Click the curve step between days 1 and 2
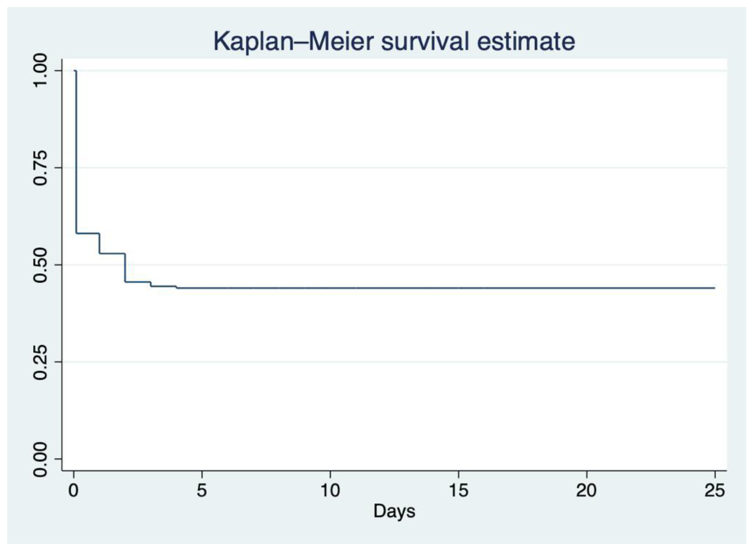 coord(112,253)
